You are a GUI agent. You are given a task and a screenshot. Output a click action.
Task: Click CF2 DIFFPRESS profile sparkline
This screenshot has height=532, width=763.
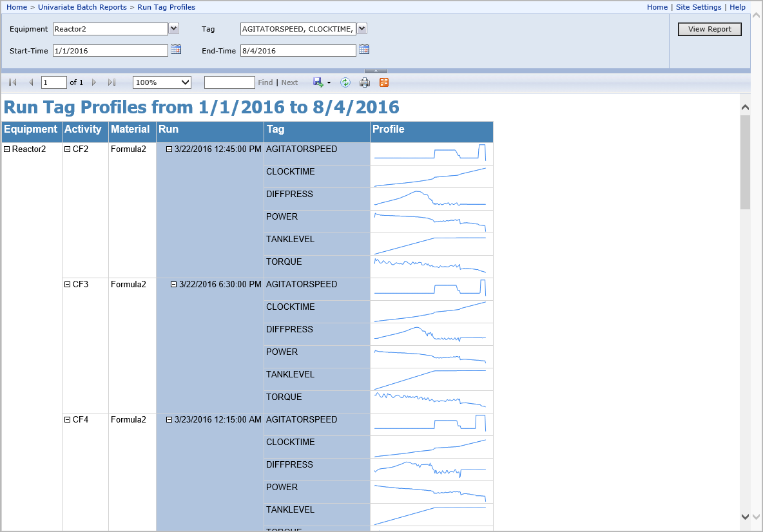point(431,199)
